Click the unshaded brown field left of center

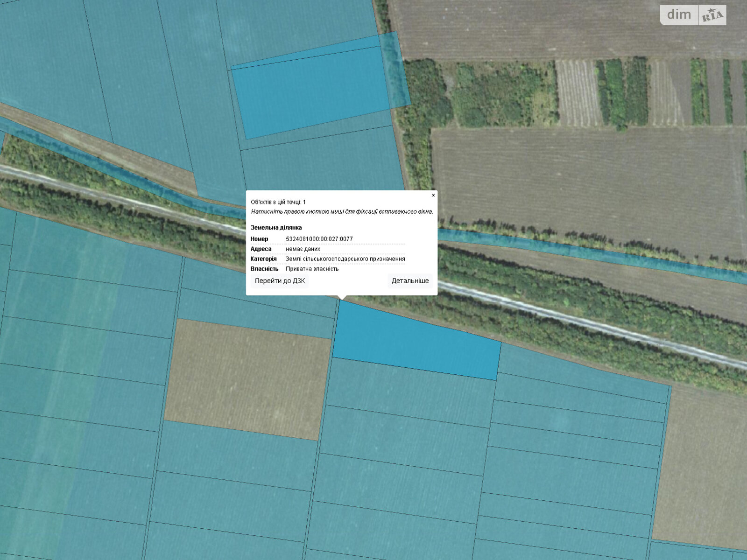point(247,378)
